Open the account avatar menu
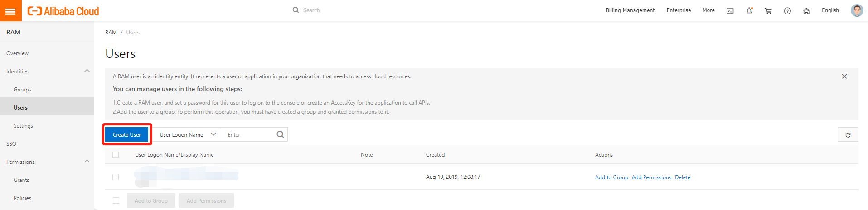The image size is (868, 210). pyautogui.click(x=857, y=10)
